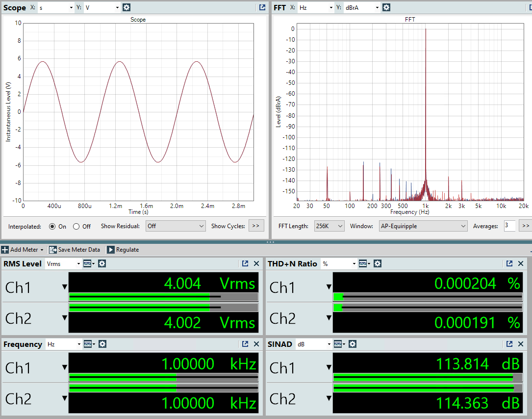Expand SINAD Ch2 channel arrow

tap(329, 398)
